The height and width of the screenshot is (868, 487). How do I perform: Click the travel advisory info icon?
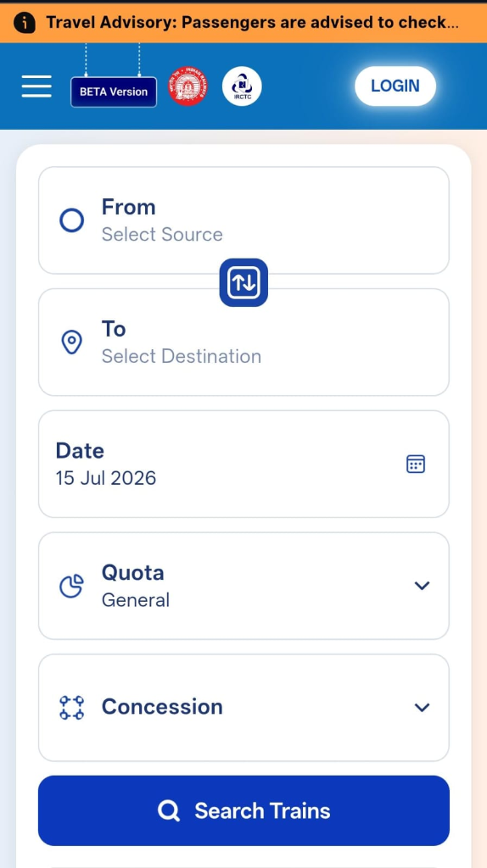[x=25, y=23]
